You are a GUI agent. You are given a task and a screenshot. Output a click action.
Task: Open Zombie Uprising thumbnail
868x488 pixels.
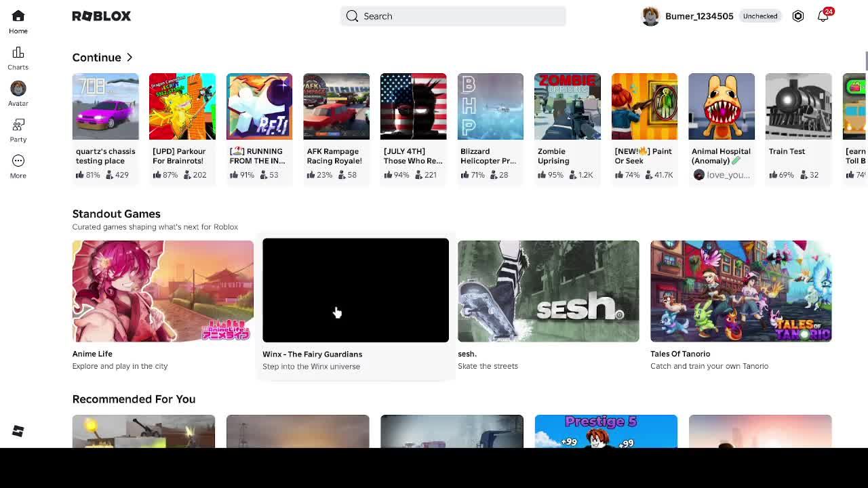click(567, 106)
